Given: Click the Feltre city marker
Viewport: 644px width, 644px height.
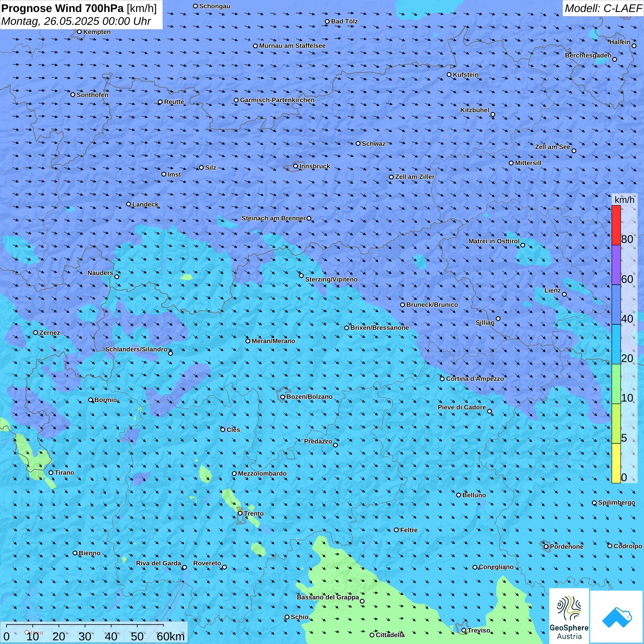Looking at the screenshot, I should coord(397,530).
